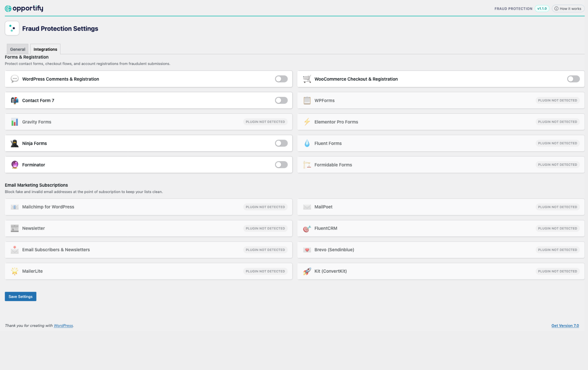The height and width of the screenshot is (370, 588).
Task: Click the FRAUD PROTECTION header label
Action: click(x=513, y=9)
